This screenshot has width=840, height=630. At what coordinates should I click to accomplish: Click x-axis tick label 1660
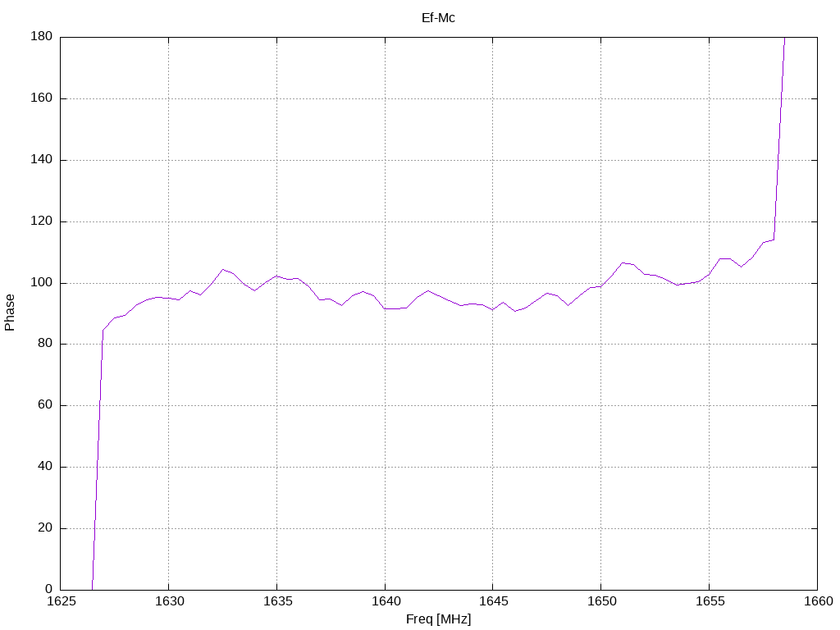click(x=819, y=601)
